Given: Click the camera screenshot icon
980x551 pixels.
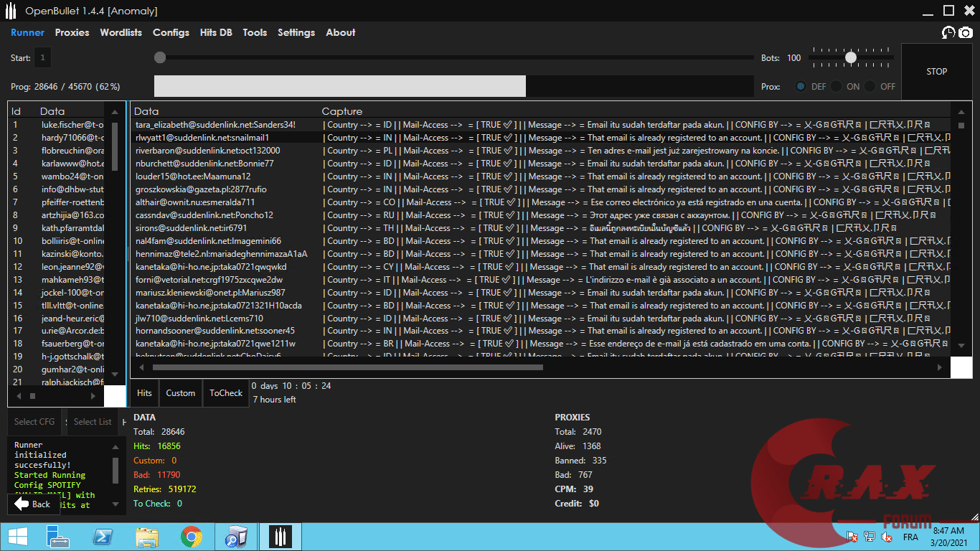Looking at the screenshot, I should (x=966, y=32).
